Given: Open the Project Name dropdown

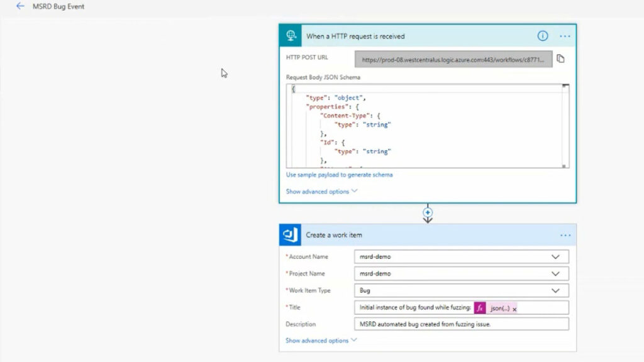Looking at the screenshot, I should [555, 273].
